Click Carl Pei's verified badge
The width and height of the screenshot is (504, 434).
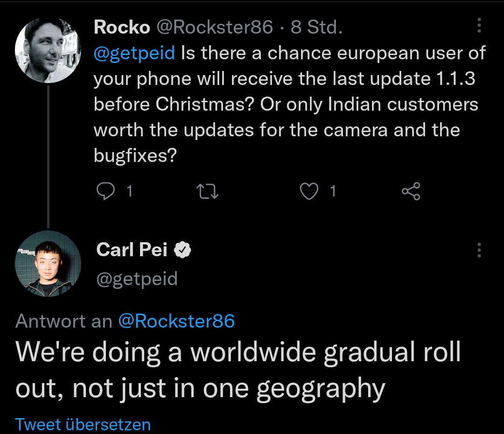(x=182, y=250)
